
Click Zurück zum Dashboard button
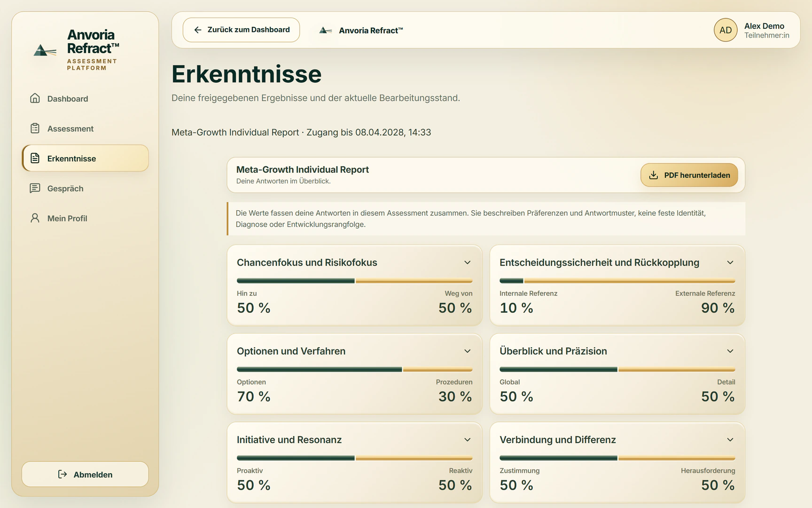pyautogui.click(x=241, y=30)
